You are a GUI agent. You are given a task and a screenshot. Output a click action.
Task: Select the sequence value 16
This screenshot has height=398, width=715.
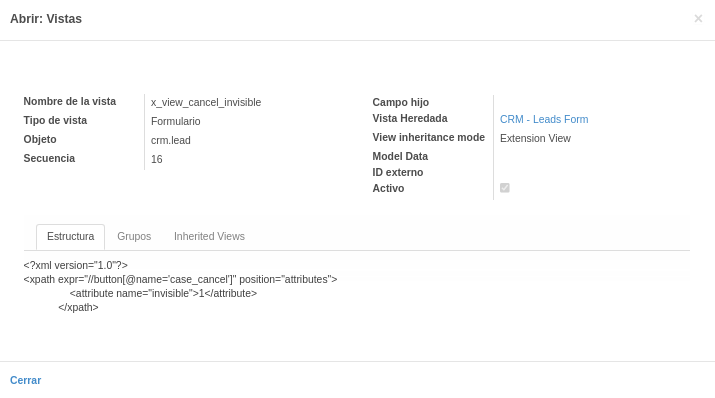coord(156,160)
